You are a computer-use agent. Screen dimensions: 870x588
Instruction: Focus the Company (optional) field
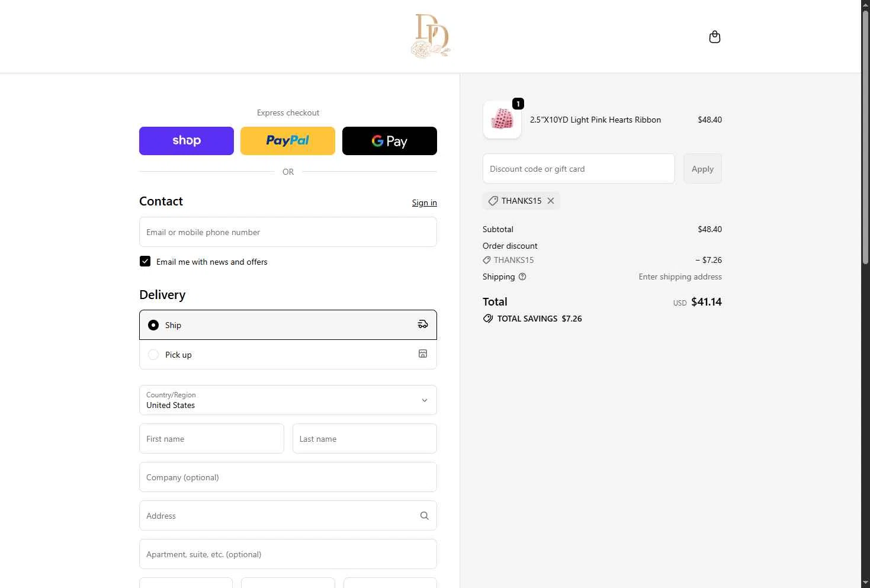click(x=288, y=477)
